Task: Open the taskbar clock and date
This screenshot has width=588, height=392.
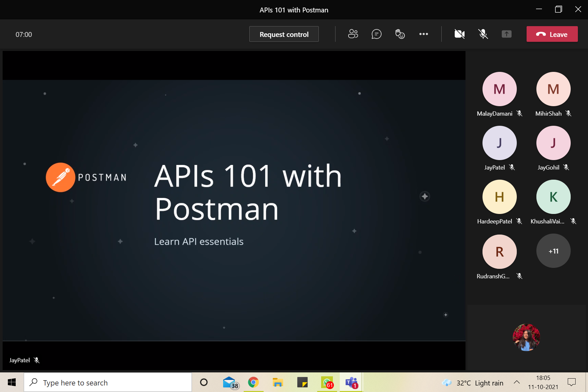Action: (543, 382)
